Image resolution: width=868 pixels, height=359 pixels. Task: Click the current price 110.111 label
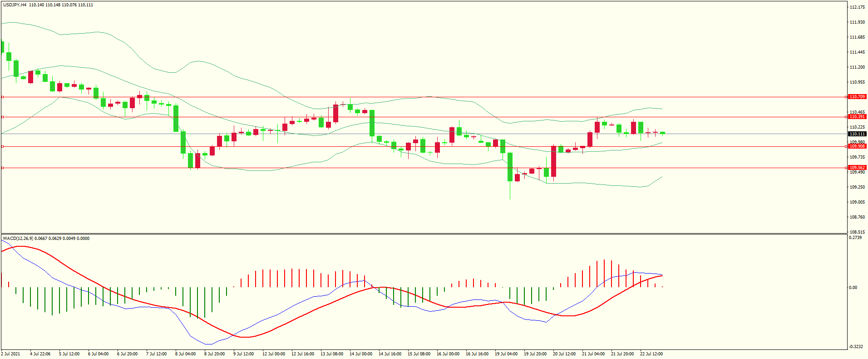(x=857, y=134)
